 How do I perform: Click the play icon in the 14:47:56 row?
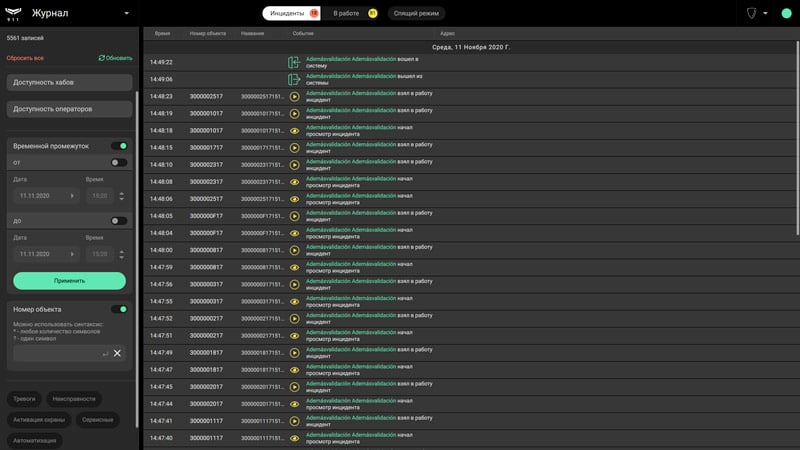point(294,285)
